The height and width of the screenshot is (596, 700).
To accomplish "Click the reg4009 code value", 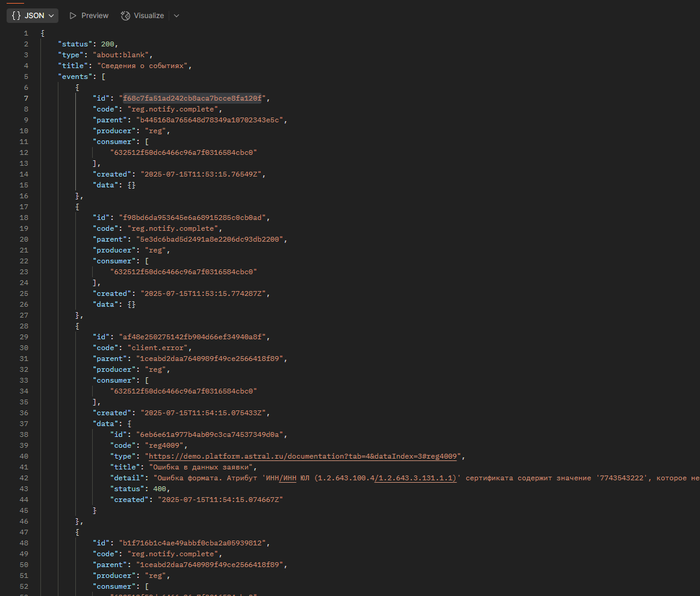I will tap(164, 445).
